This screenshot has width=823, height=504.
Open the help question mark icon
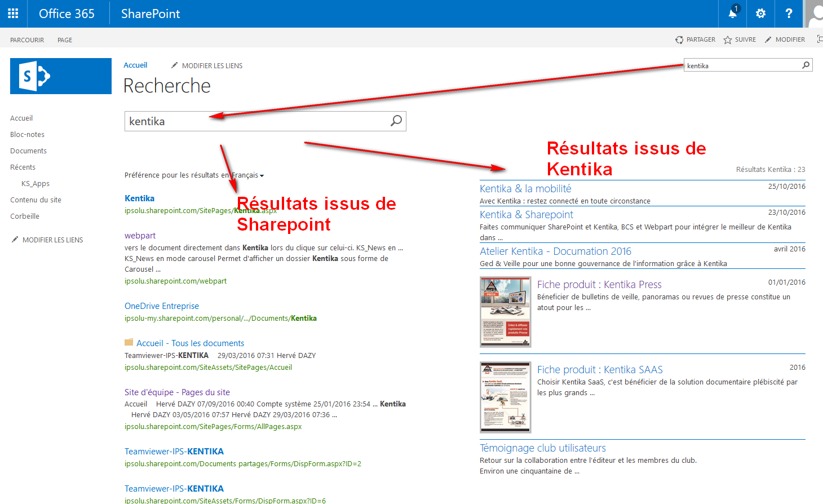point(789,14)
